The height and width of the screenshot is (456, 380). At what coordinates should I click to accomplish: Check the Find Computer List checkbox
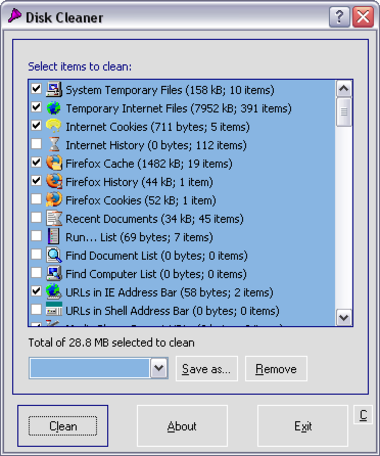(36, 273)
